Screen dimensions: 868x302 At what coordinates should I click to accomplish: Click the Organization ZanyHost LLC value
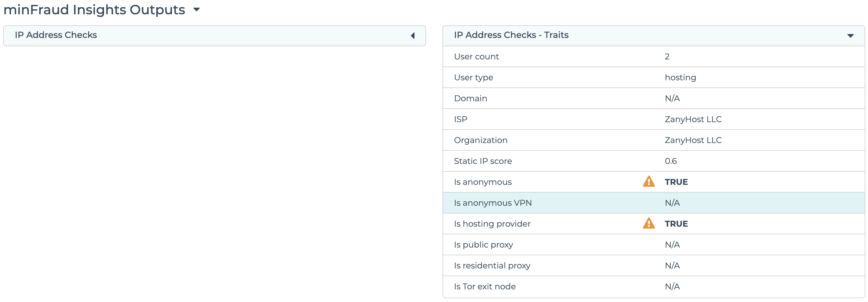(693, 140)
